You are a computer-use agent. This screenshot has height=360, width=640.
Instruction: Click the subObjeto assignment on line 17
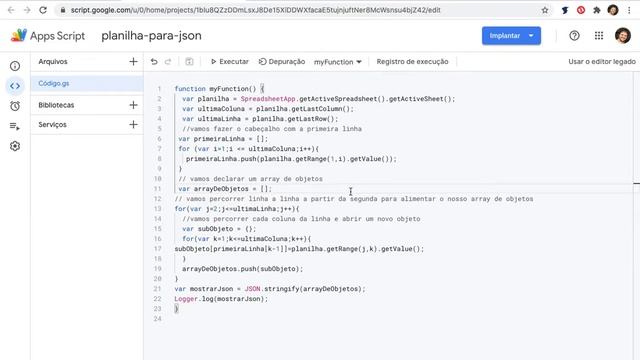299,249
